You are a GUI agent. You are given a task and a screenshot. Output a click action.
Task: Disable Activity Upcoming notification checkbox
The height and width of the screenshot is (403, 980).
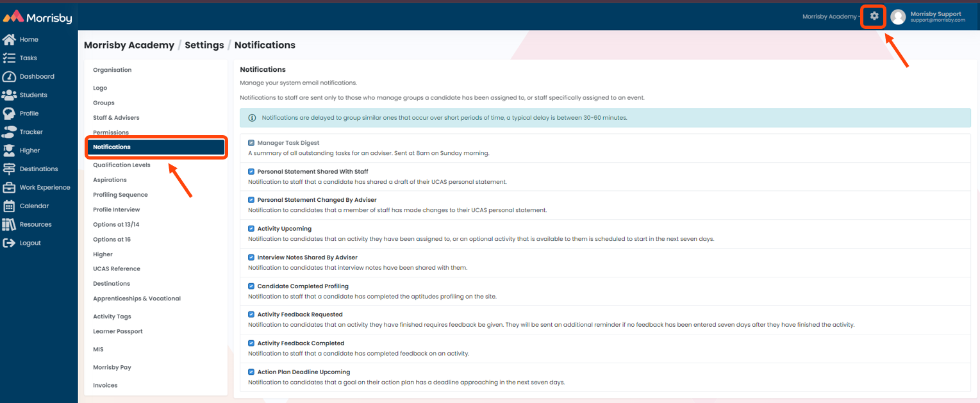pos(251,229)
